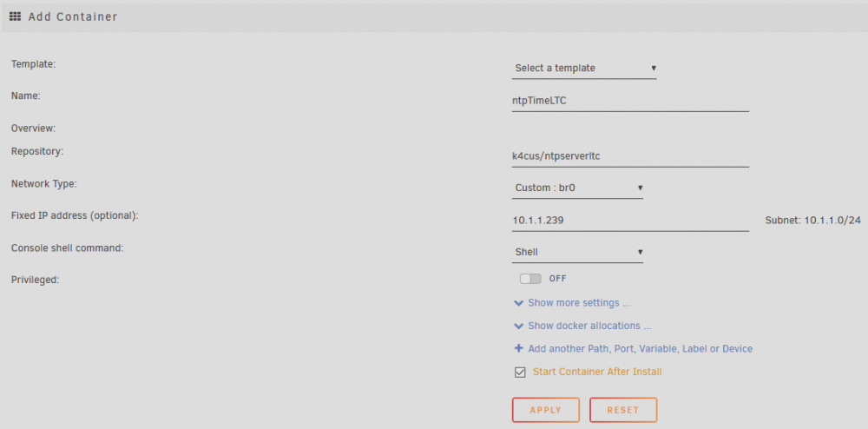Click the Repository field with k4cus/ntpserverltc
This screenshot has width=868, height=429.
click(x=630, y=156)
